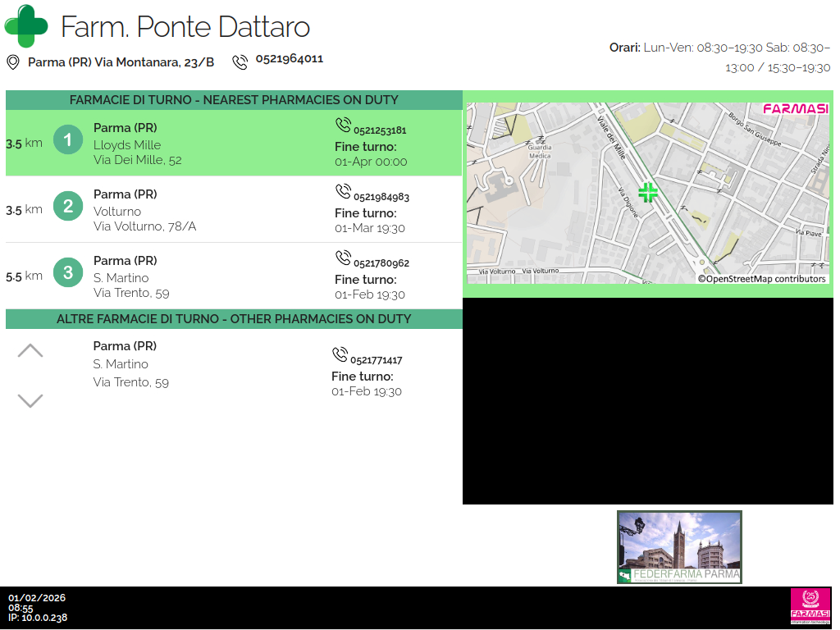
Task: Select the number 1 circle badge
Action: [x=68, y=139]
